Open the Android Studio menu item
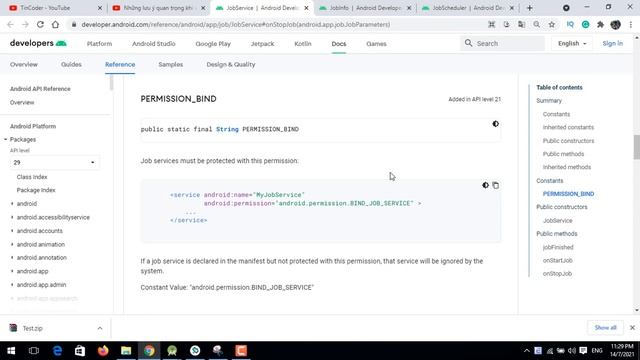The height and width of the screenshot is (360, 640). point(153,44)
